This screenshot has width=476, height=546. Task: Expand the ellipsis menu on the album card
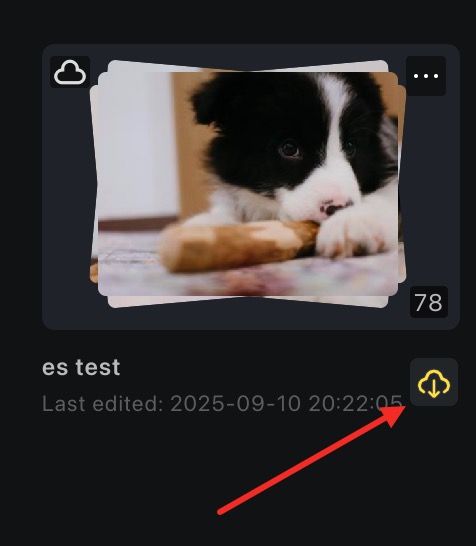click(426, 76)
